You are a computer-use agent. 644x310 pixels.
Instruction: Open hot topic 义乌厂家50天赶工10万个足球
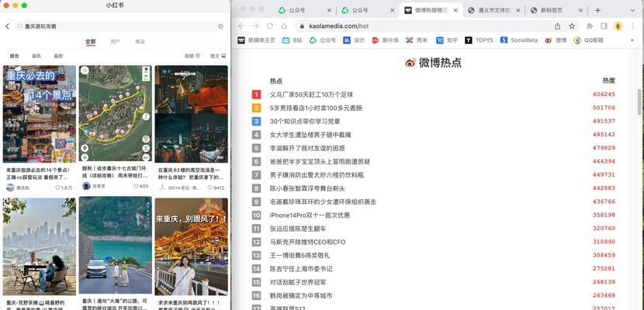pos(311,95)
